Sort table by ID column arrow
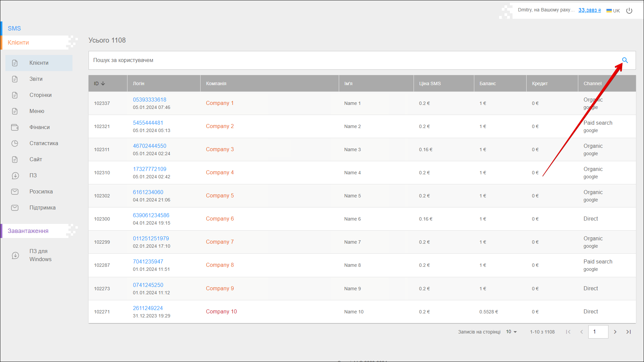 [x=103, y=83]
